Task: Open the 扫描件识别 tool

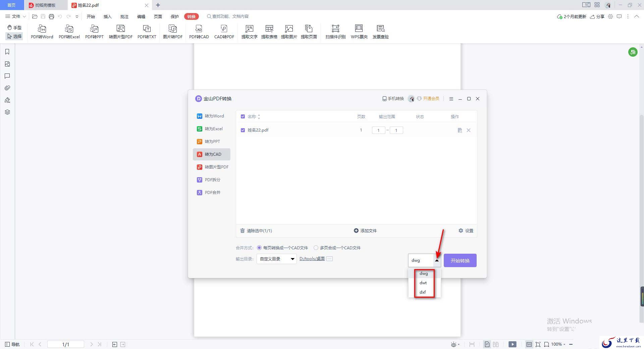Action: (335, 32)
